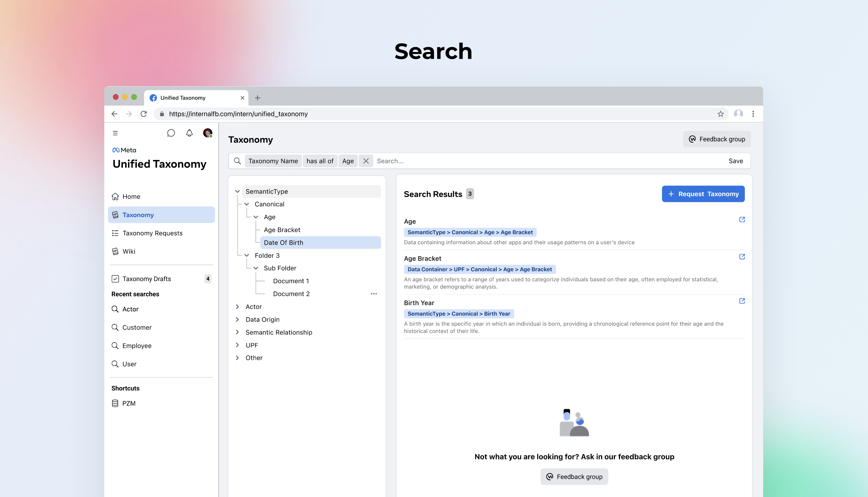The height and width of the screenshot is (497, 868).
Task: Expand the Actor tree node
Action: click(x=237, y=307)
